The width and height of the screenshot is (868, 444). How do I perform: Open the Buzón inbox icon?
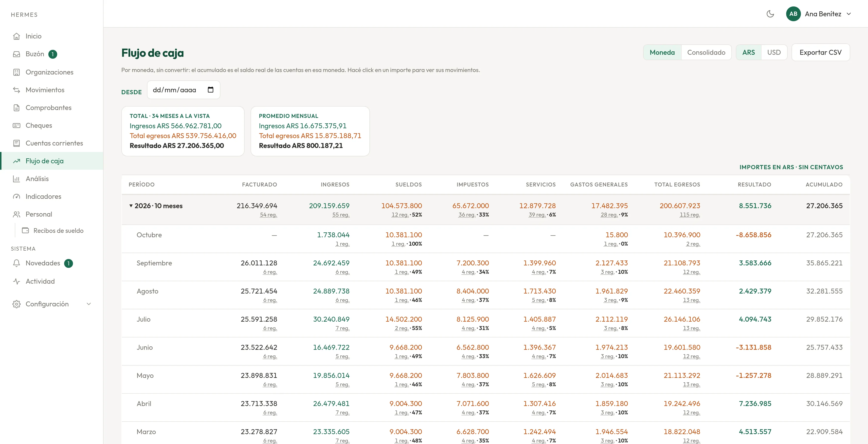(x=17, y=54)
